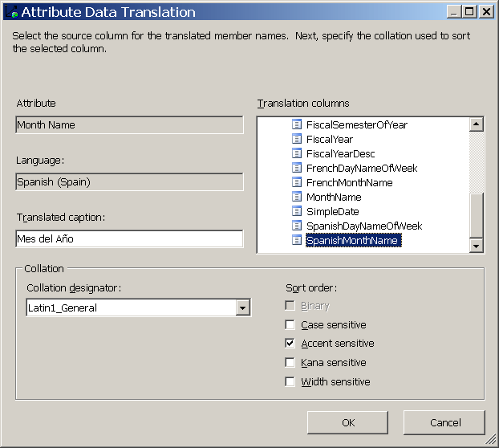This screenshot has width=499, height=448.
Task: Click the dialog title bar app icon
Action: [11, 12]
